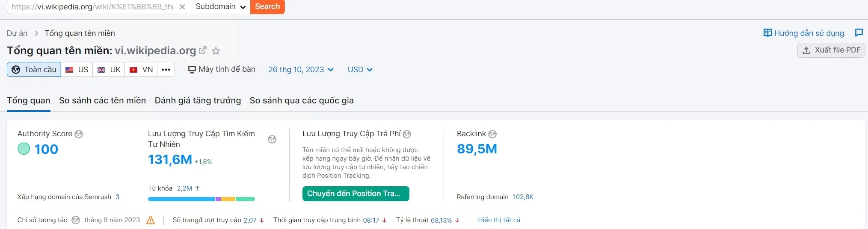Click Hiển thị tất cả link
The height and width of the screenshot is (229, 868).
tap(499, 220)
